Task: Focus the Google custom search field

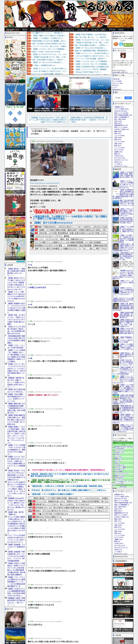Action: click(x=118, y=98)
